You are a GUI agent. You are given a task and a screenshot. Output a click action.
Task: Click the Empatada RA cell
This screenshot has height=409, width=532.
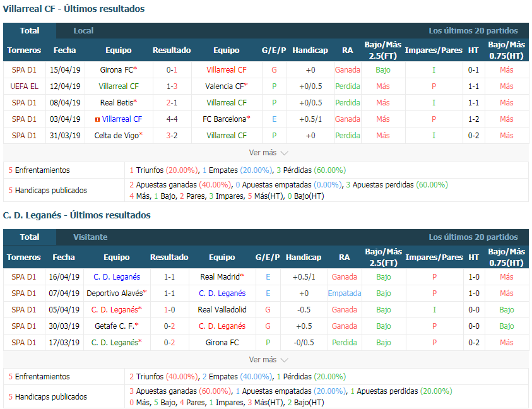[x=345, y=293]
